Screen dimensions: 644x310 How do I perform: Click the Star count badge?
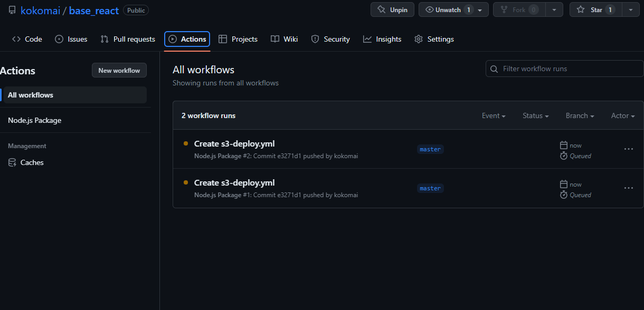610,9
